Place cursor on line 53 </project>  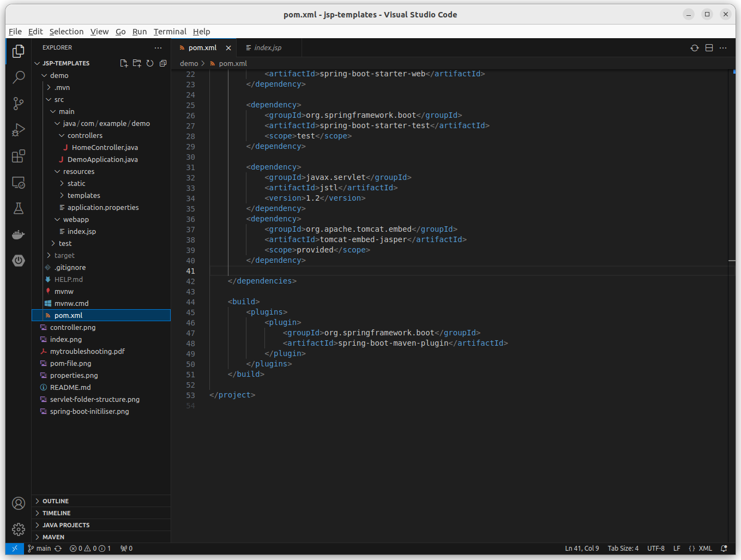(x=232, y=395)
